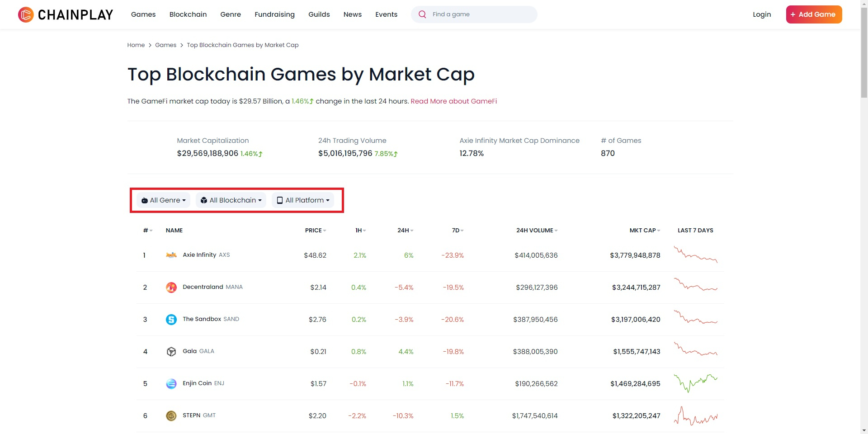Open the Axie Infinity game page
868x434 pixels.
[200, 255]
